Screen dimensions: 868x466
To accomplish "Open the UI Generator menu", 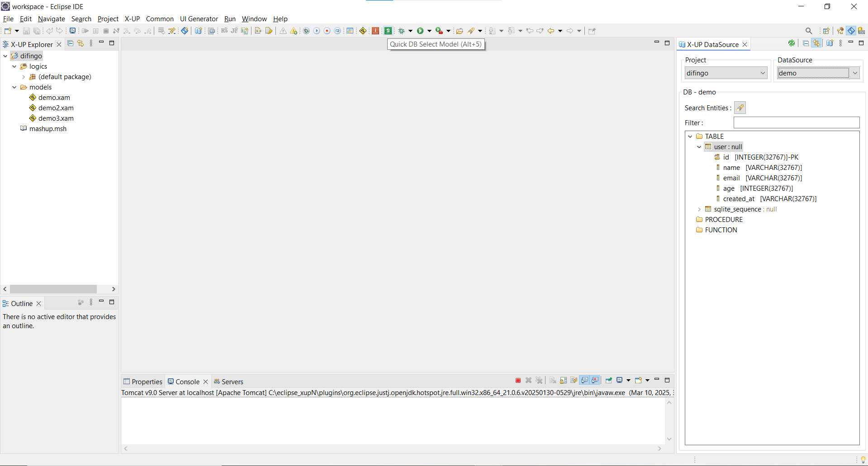I will pos(199,19).
